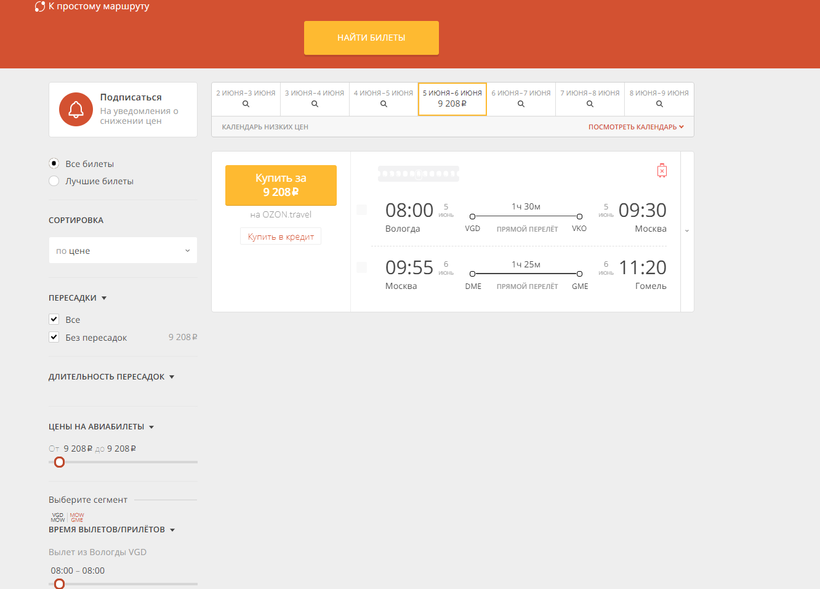820x589 pixels.
Task: Click search icon under 6 июня–7 июня
Action: [x=521, y=104]
